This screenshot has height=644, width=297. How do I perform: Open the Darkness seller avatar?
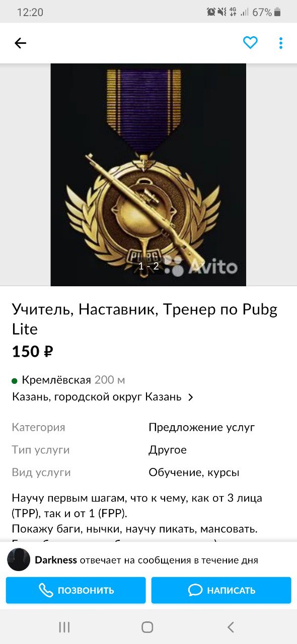point(18,560)
